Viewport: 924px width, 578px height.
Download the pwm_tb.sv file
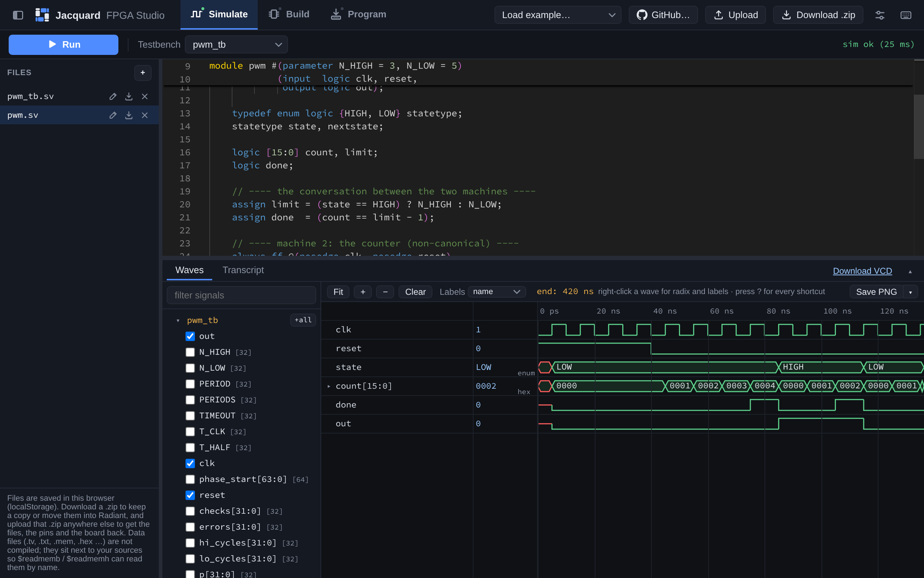point(128,96)
